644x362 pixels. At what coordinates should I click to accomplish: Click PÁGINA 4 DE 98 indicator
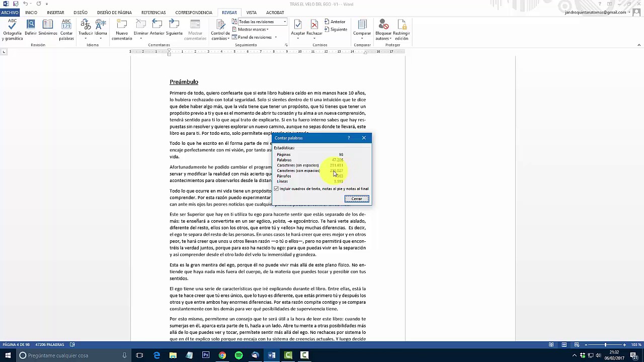(16, 344)
